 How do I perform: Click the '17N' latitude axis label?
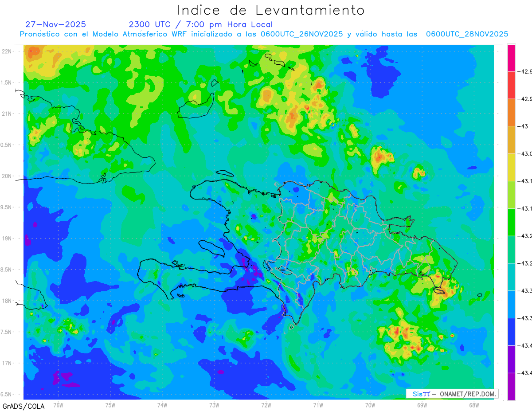[x=7, y=363]
